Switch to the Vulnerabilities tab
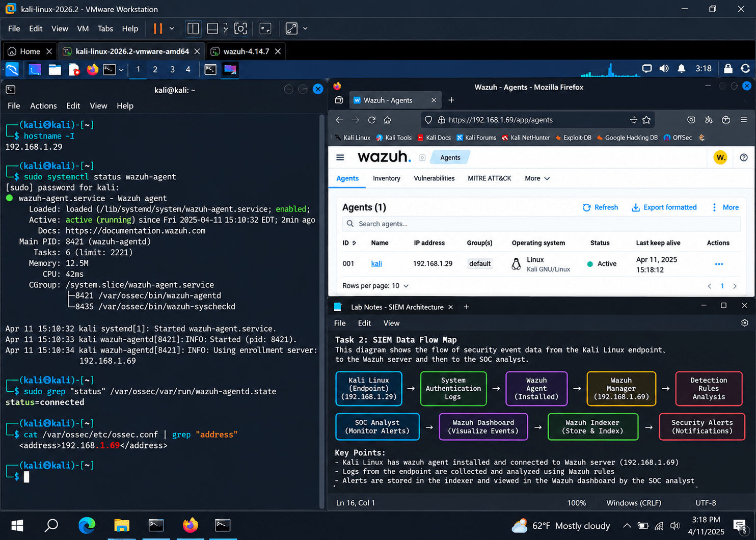756x540 pixels. click(434, 178)
